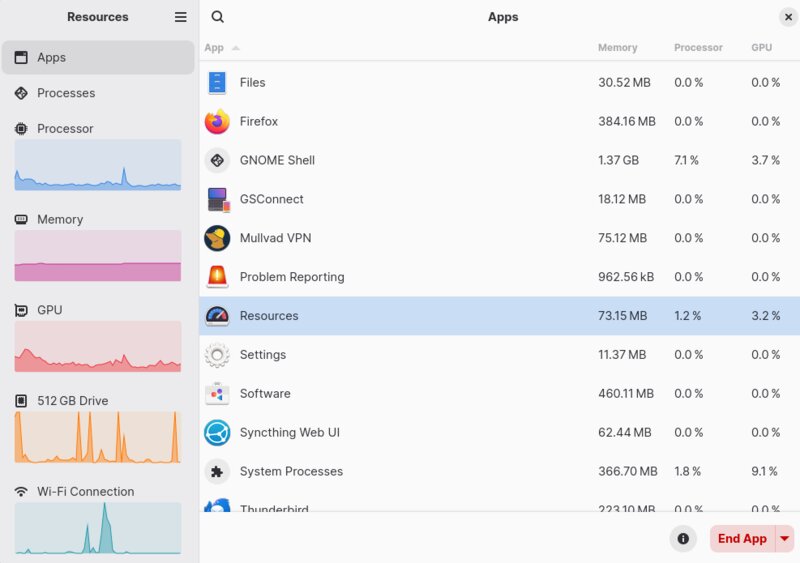The height and width of the screenshot is (563, 800).
Task: Click the GPU usage graph
Action: [x=98, y=347]
